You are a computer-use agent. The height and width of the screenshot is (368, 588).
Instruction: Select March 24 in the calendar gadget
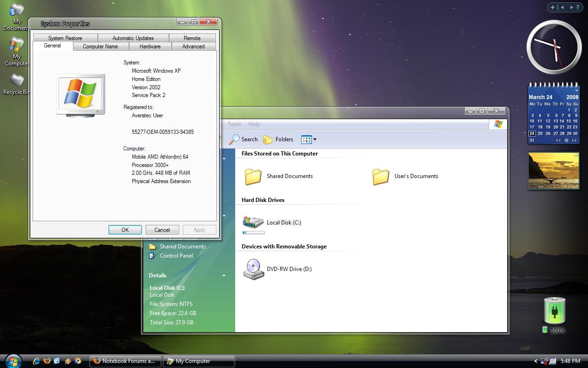point(532,133)
